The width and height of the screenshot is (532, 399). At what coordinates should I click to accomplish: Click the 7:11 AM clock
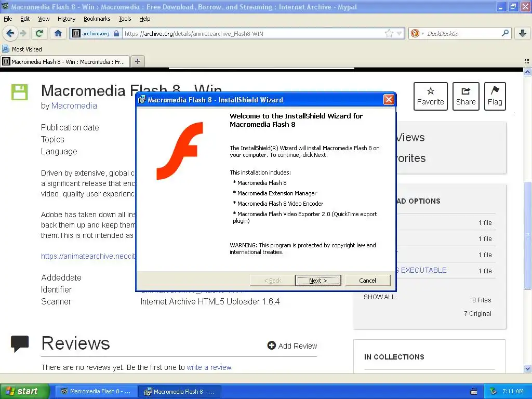(x=513, y=392)
